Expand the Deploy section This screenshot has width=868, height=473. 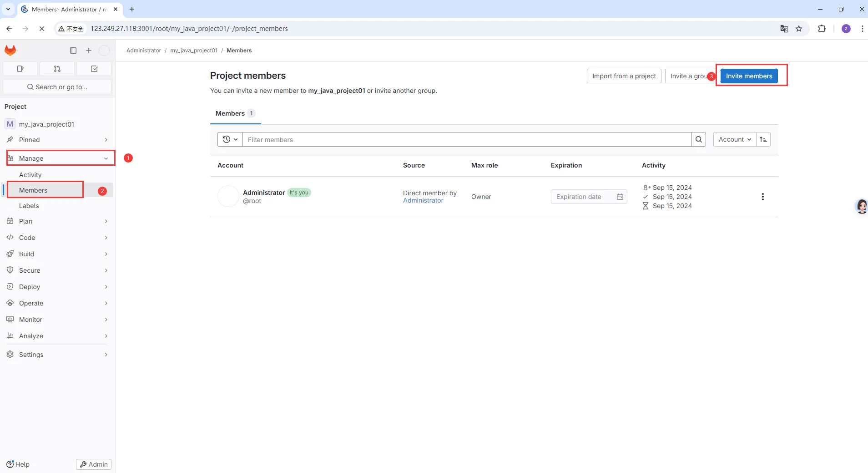point(57,287)
